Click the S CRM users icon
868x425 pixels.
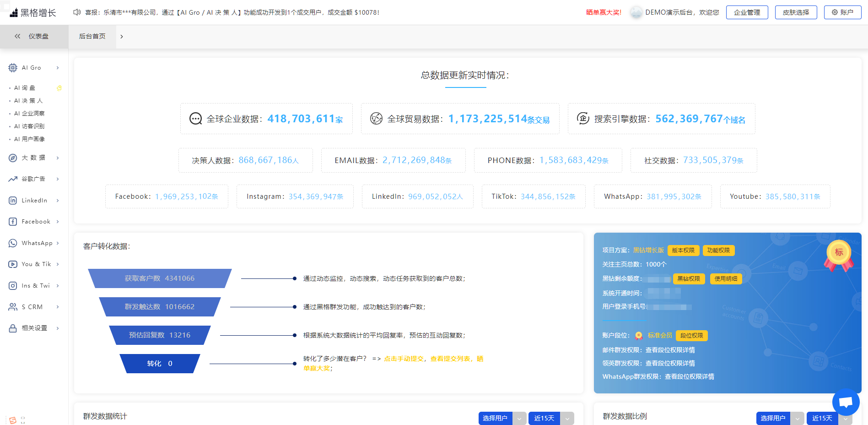(13, 307)
